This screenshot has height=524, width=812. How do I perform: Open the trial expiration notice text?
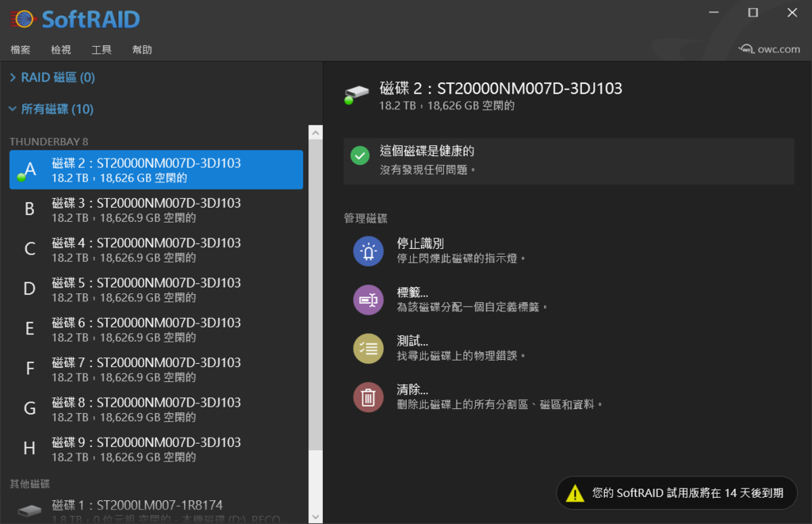tap(688, 493)
